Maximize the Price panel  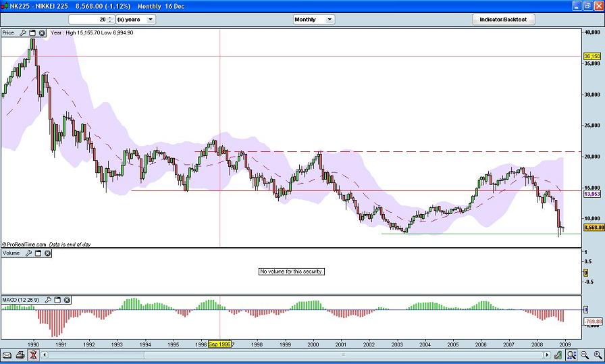point(32,33)
